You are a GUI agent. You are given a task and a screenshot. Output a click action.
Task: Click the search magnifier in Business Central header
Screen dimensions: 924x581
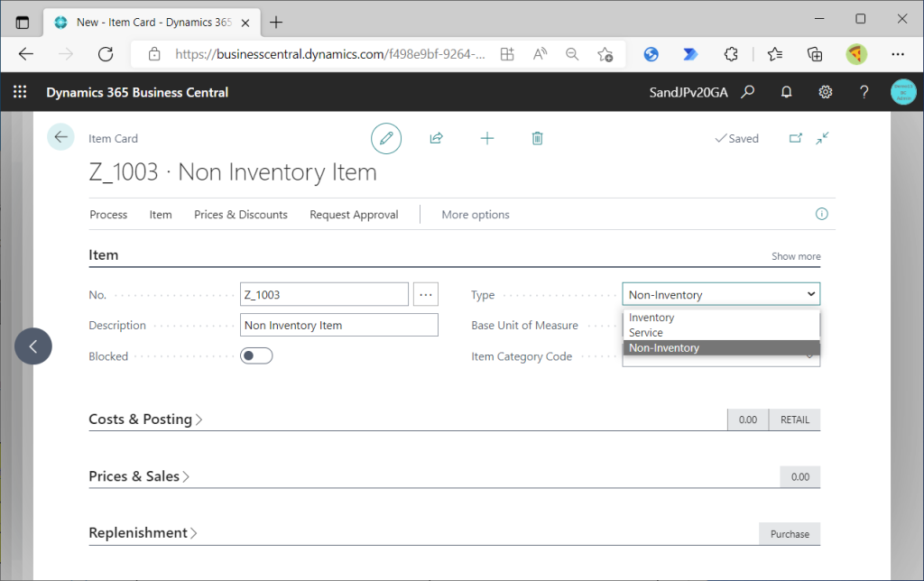(x=748, y=92)
